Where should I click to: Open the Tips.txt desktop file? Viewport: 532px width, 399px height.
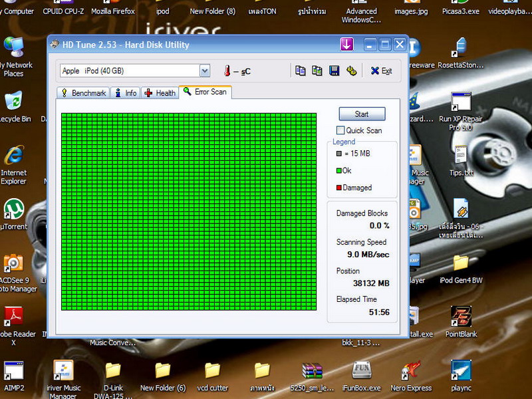[x=461, y=155]
